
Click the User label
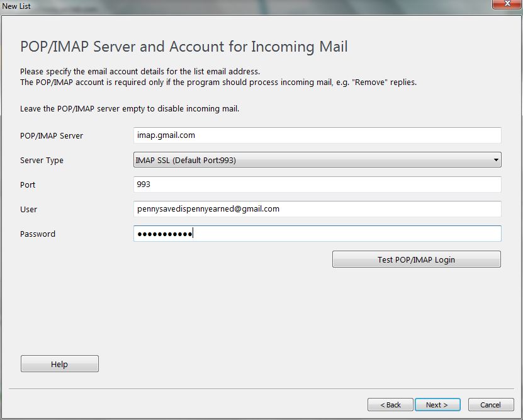point(28,209)
